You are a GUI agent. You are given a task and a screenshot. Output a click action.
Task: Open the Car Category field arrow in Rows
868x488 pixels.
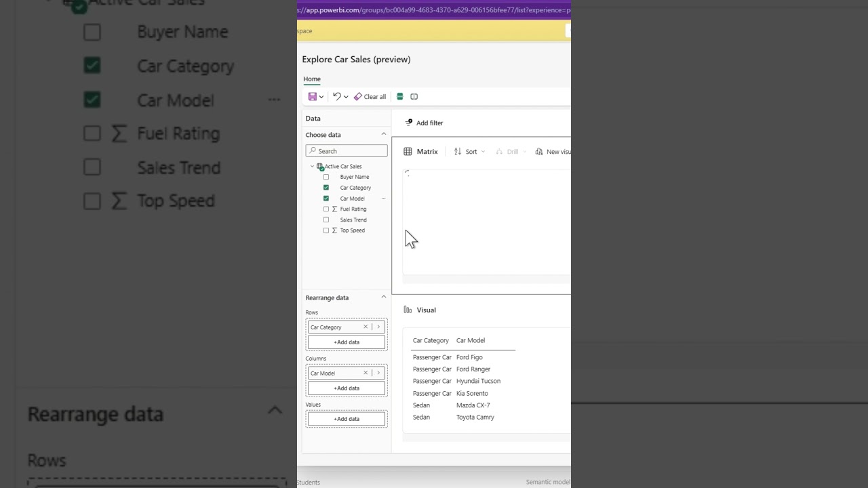click(x=378, y=327)
